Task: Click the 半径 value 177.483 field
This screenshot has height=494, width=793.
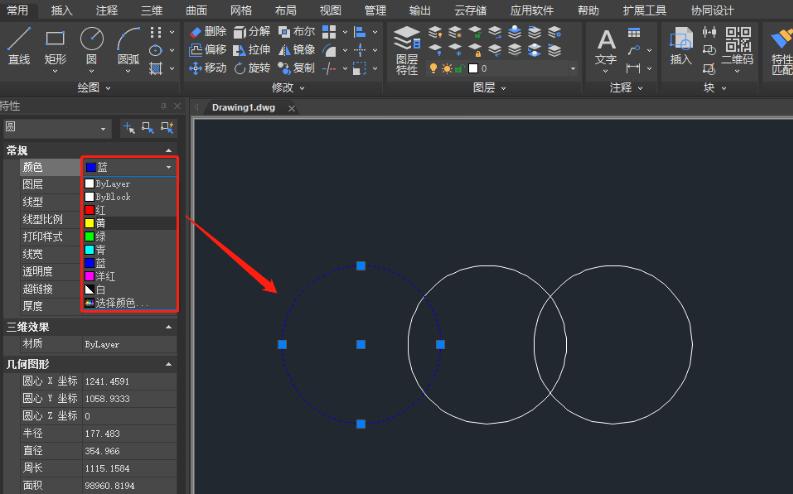Action: coord(129,433)
